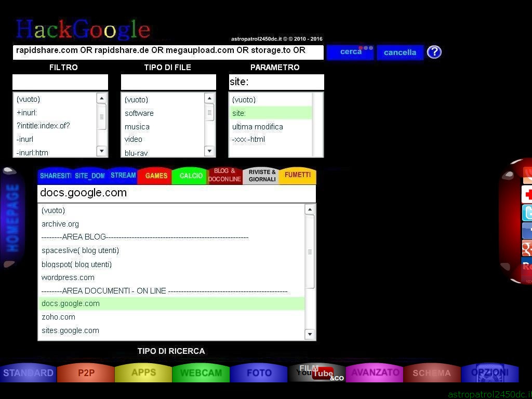Image resolution: width=532 pixels, height=399 pixels.
Task: Pick software as the file type
Action: [164, 113]
